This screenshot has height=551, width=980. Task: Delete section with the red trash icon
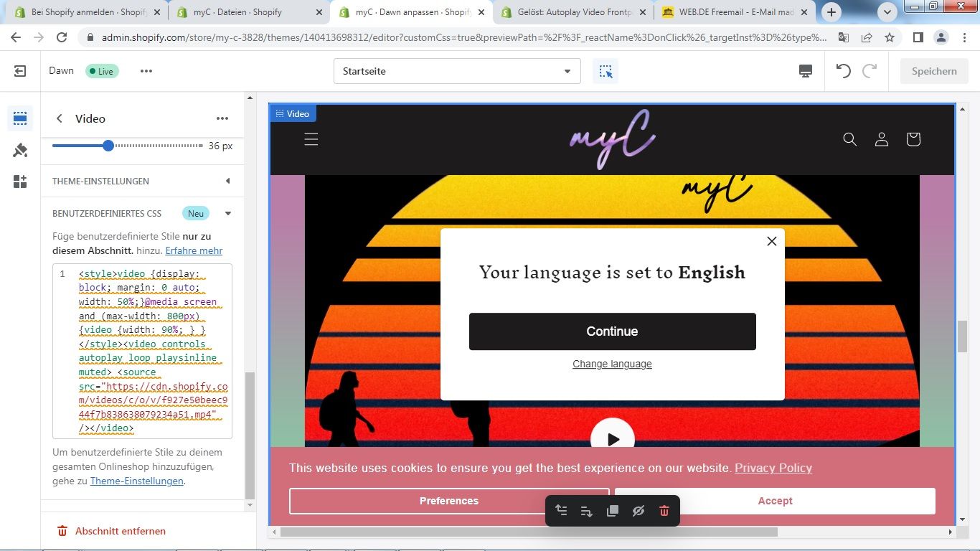point(664,511)
